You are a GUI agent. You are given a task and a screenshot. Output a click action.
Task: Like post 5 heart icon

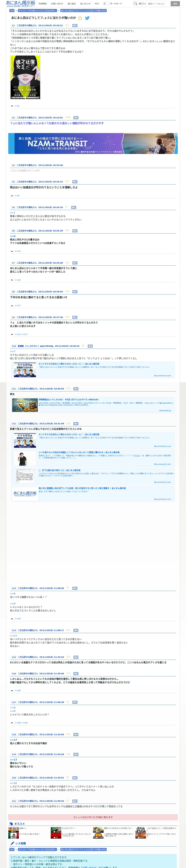pyautogui.click(x=66, y=207)
